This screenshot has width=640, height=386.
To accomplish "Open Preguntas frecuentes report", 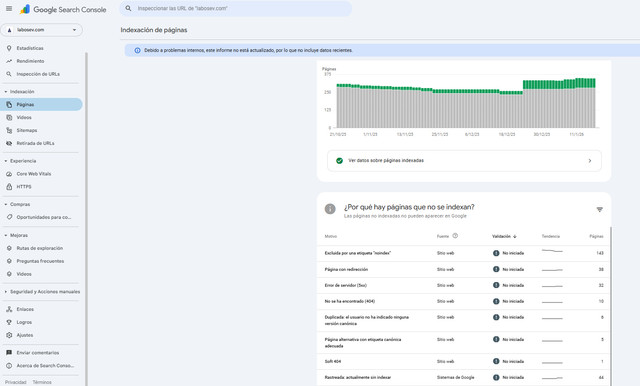I will 40,261.
